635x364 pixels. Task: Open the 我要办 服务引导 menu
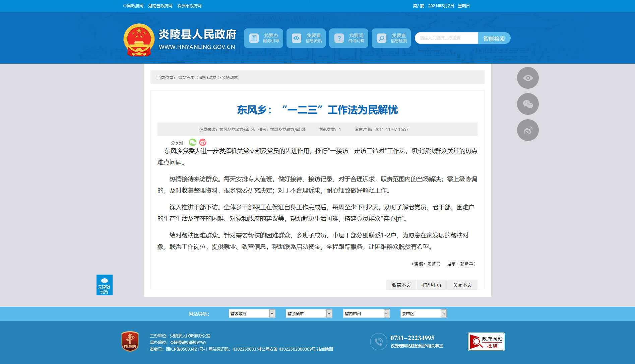pyautogui.click(x=263, y=38)
